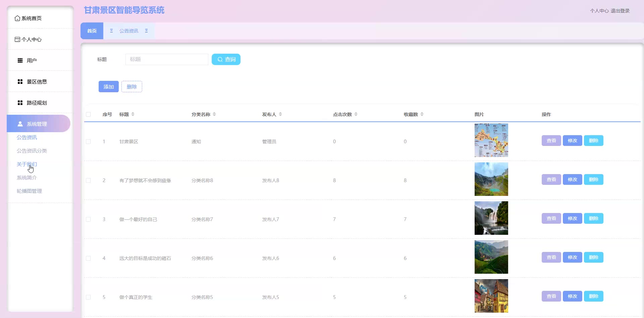Click the grid icon next to 用户
The width and height of the screenshot is (644, 318).
click(x=20, y=61)
